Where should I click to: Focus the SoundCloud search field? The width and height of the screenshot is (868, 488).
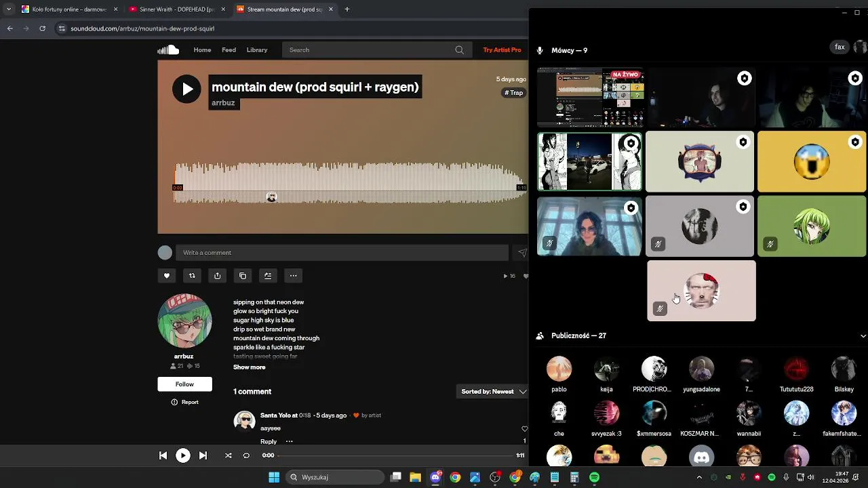[x=376, y=49]
